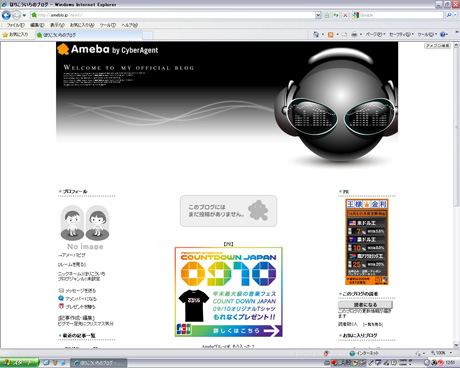Expand the address bar history dropdown
Screen dimensions: 460x368
tap(318, 15)
